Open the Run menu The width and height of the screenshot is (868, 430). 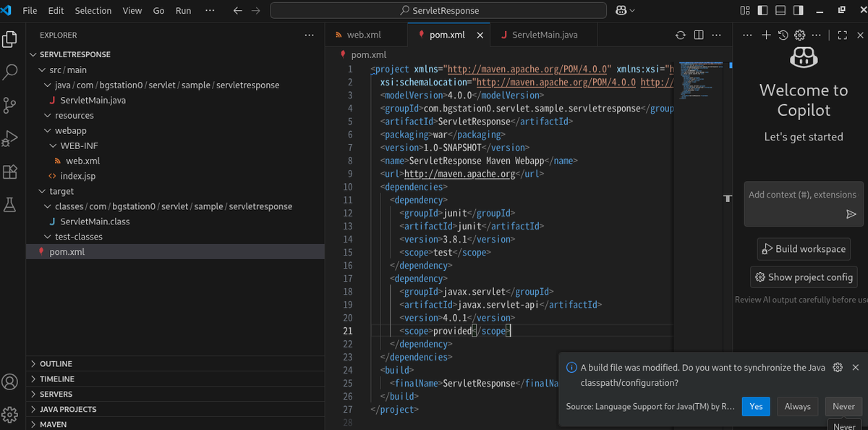pyautogui.click(x=184, y=11)
